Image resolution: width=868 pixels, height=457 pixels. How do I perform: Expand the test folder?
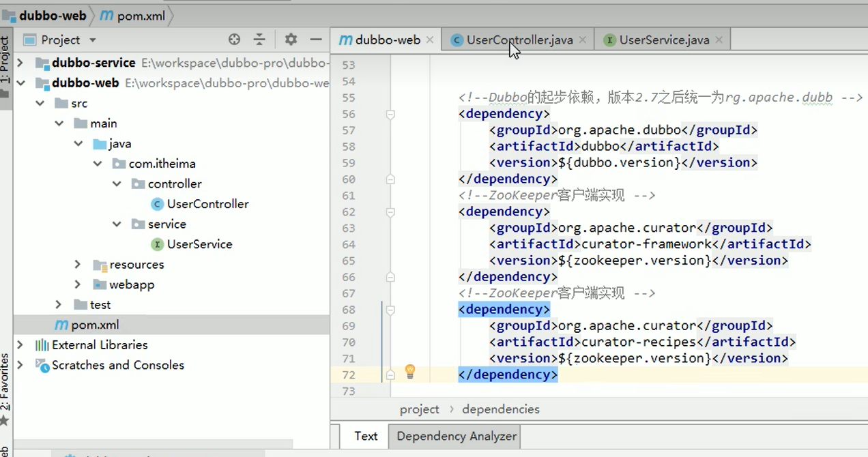pyautogui.click(x=59, y=305)
